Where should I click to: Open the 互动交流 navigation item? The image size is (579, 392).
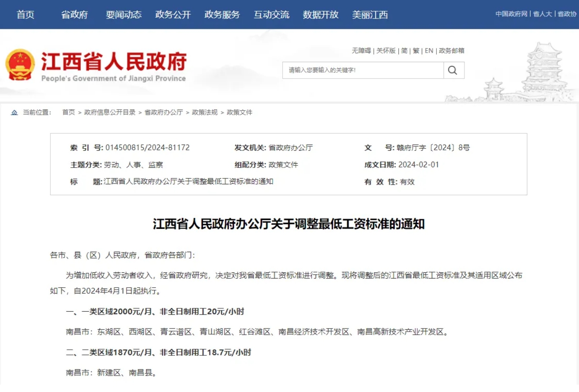[x=271, y=15]
